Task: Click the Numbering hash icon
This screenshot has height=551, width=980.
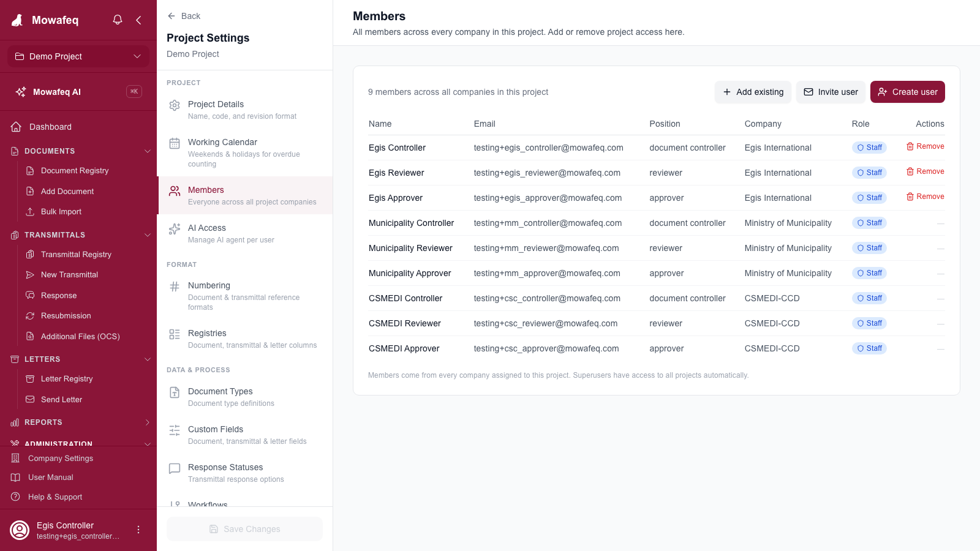Action: pos(175,287)
